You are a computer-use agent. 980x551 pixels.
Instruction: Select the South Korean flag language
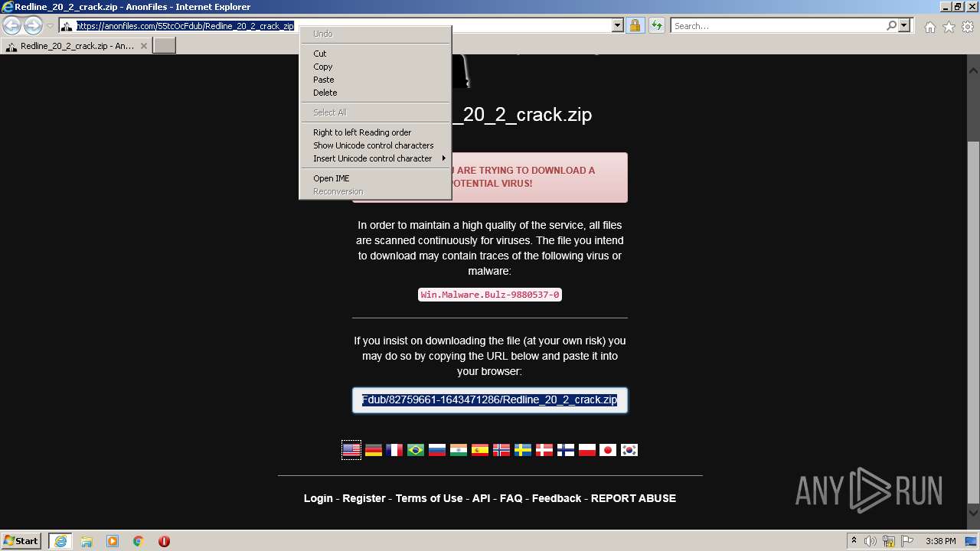(x=629, y=450)
